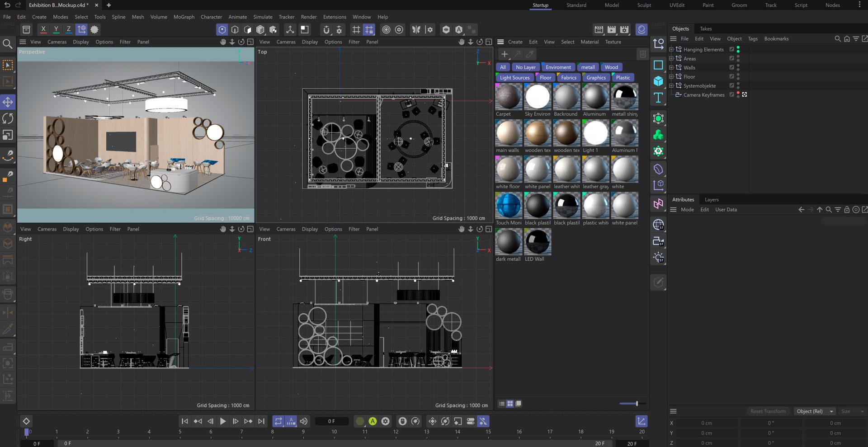Enable the Autokeying A button
This screenshot has width=868, height=447.
coord(373,421)
